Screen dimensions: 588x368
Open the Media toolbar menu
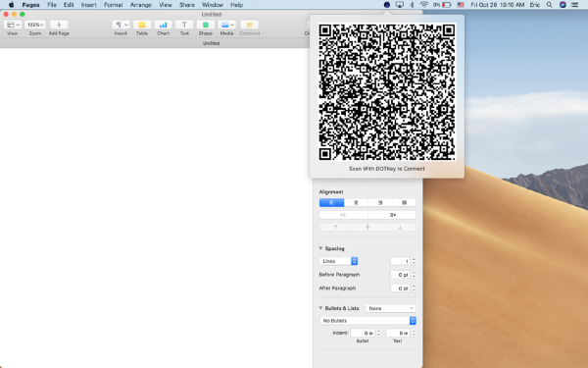(227, 25)
